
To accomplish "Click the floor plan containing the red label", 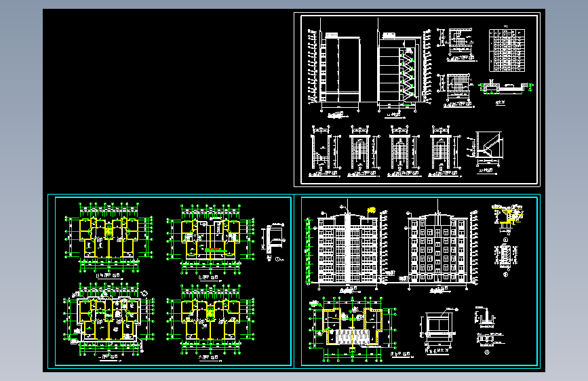I will pyautogui.click(x=211, y=241).
